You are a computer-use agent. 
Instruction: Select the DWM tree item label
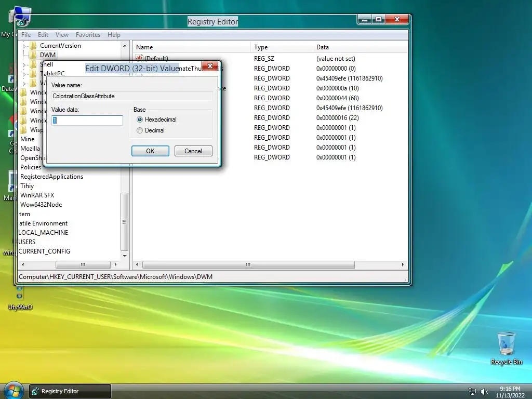pos(48,55)
